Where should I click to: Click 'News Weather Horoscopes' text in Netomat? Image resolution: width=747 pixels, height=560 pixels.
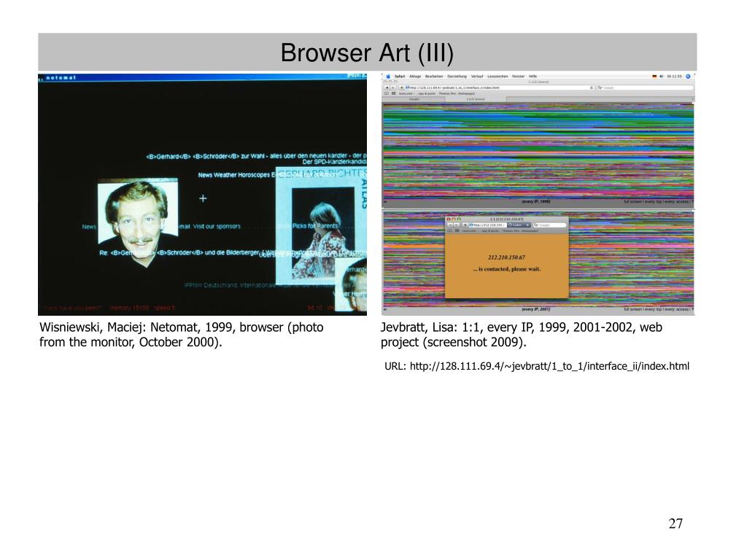click(233, 175)
